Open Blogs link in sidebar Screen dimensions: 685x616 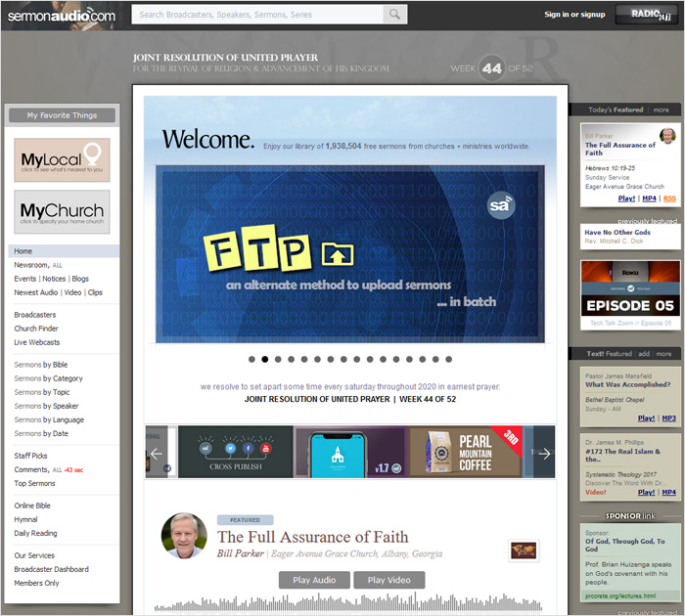tap(80, 279)
